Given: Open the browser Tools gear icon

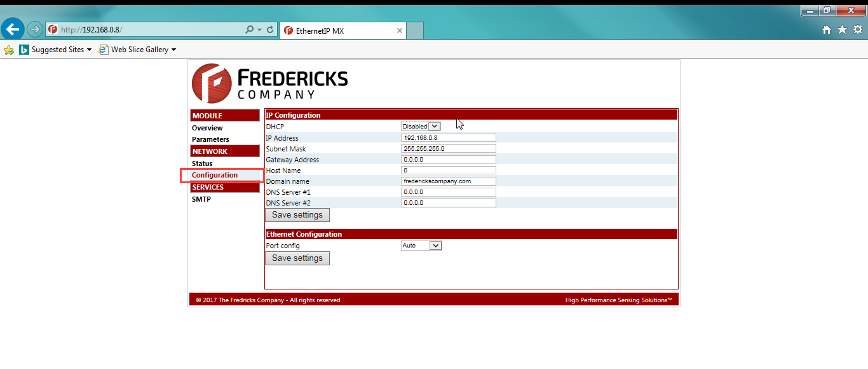Looking at the screenshot, I should click(x=858, y=29).
